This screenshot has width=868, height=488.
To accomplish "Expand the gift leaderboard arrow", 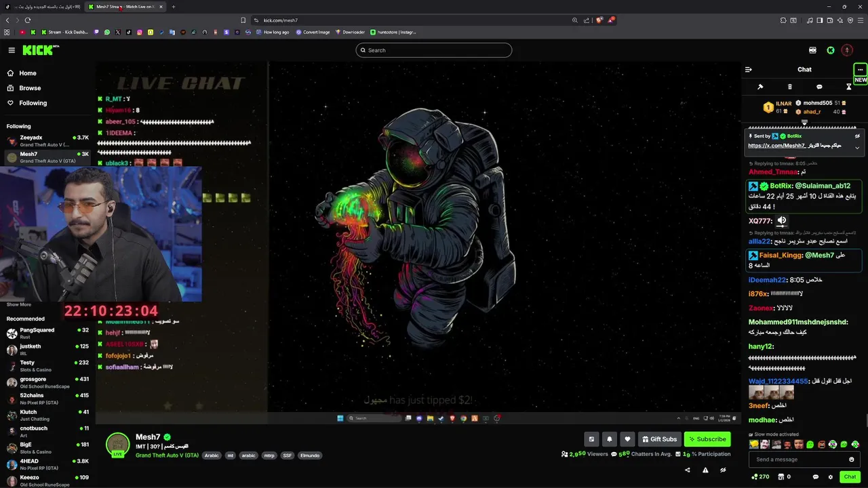I will 804,123.
